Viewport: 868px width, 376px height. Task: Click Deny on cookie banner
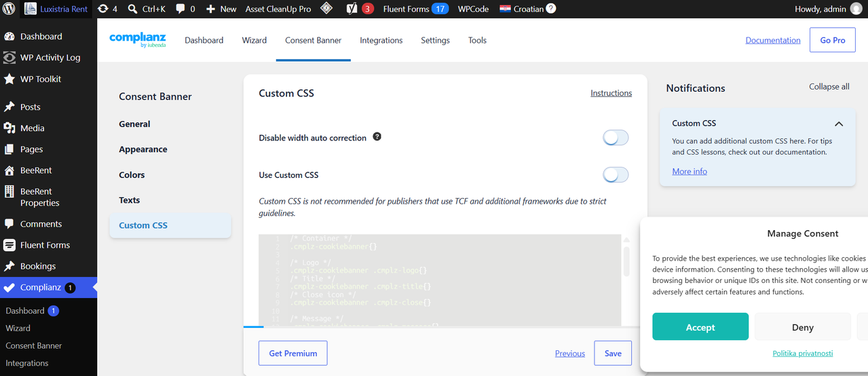tap(802, 327)
